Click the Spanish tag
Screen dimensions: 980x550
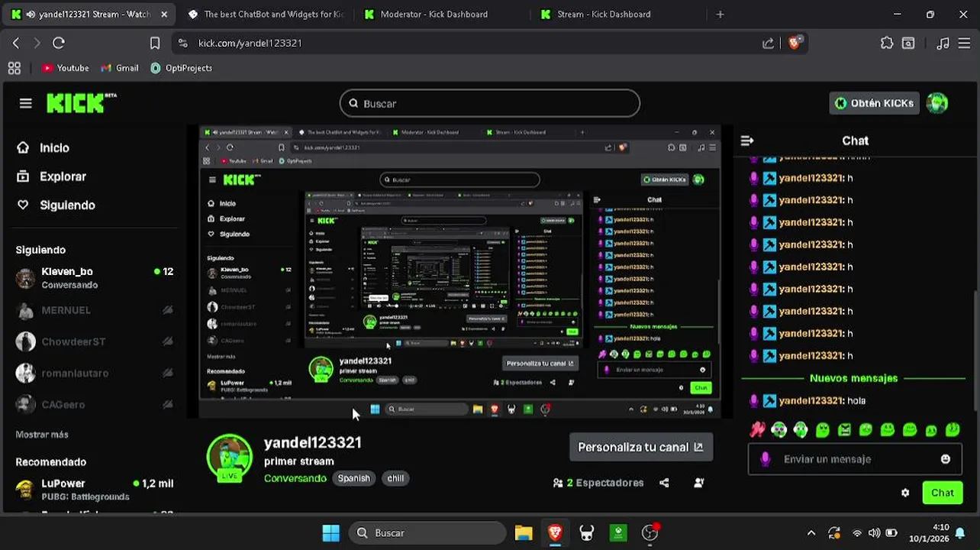[x=353, y=478]
